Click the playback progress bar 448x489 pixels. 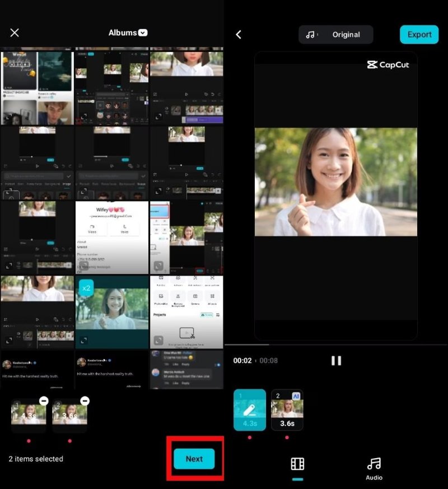[336, 344]
